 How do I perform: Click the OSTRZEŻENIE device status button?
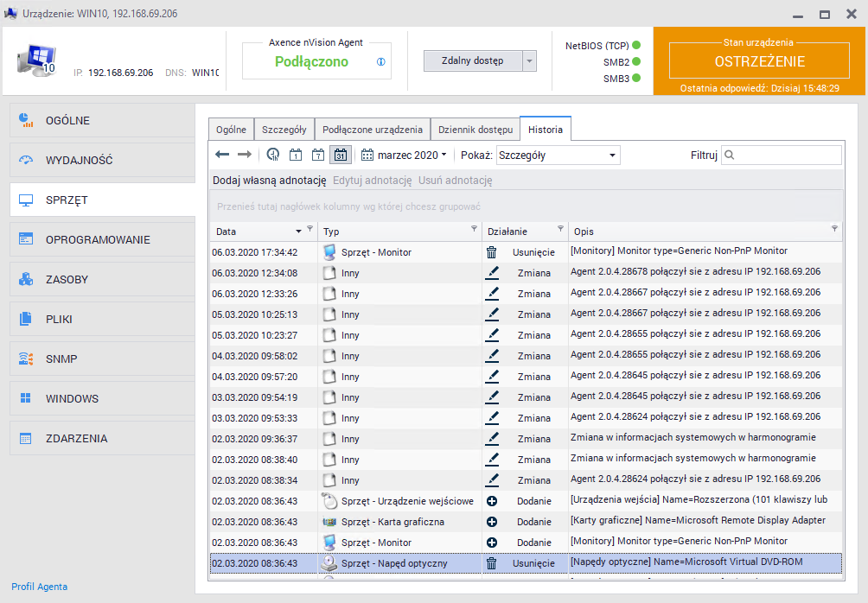pyautogui.click(x=759, y=61)
